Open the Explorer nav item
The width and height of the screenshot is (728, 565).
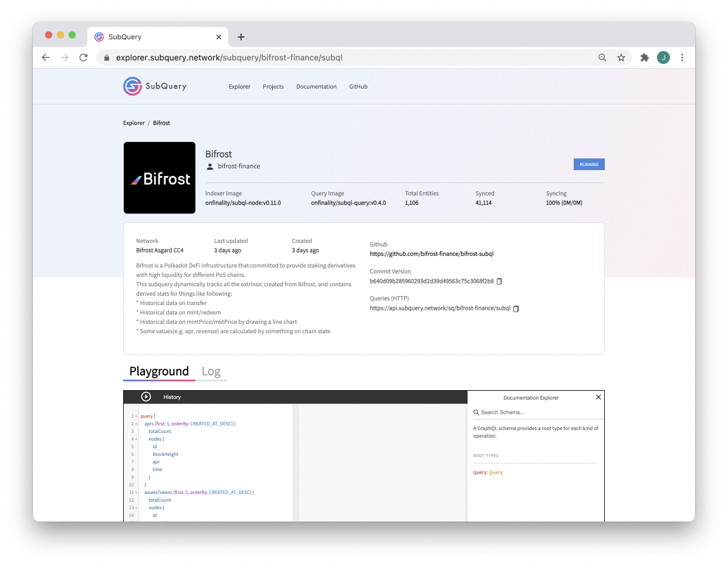(x=239, y=87)
